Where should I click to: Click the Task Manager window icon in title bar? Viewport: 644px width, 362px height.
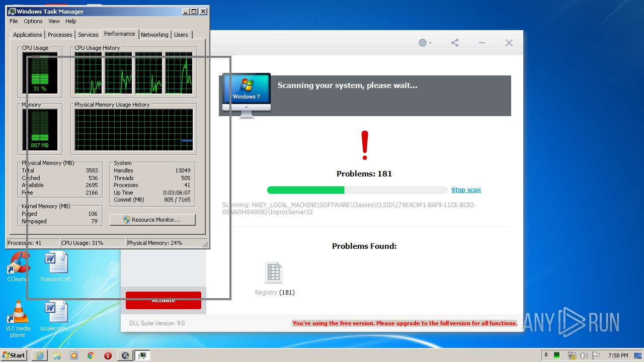click(x=12, y=11)
